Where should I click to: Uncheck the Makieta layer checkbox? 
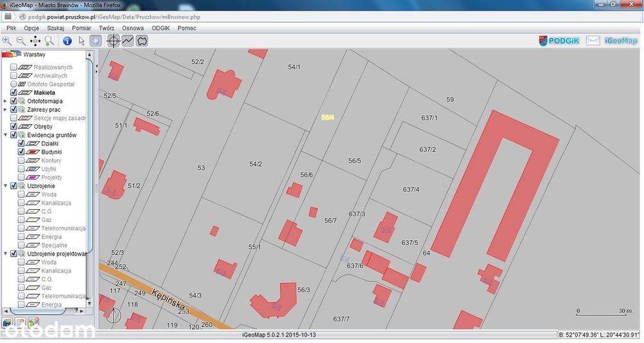click(x=14, y=92)
